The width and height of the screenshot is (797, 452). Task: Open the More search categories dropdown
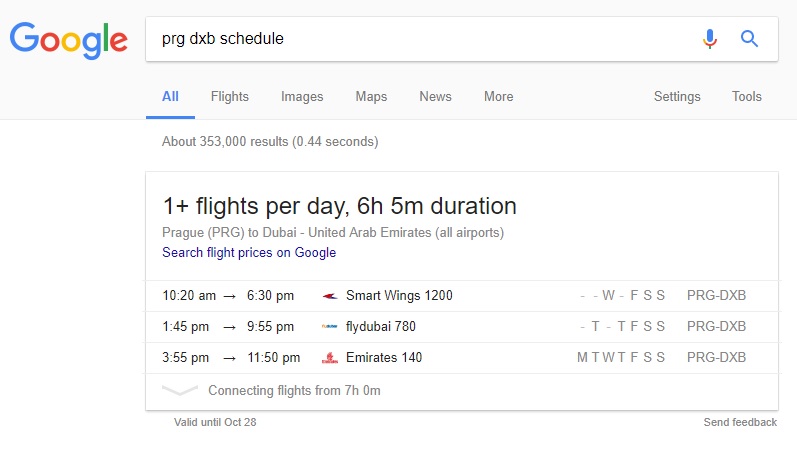point(498,97)
